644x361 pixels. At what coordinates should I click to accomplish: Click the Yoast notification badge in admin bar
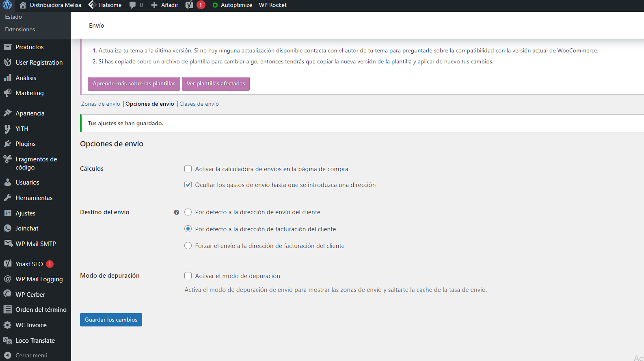point(201,5)
